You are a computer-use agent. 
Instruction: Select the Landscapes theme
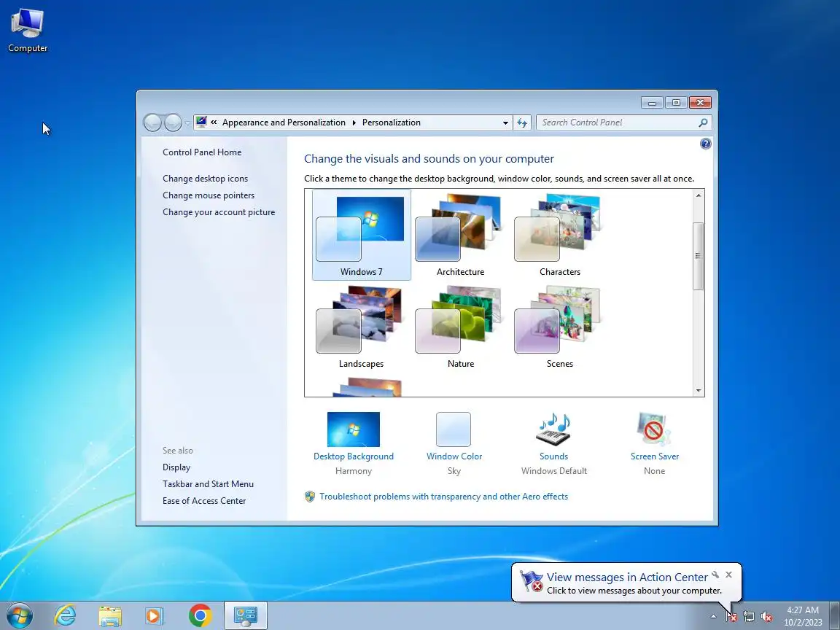362,327
